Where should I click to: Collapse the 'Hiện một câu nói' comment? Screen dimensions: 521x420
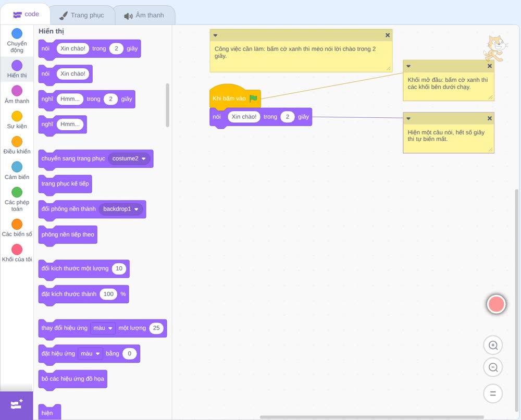[408, 119]
